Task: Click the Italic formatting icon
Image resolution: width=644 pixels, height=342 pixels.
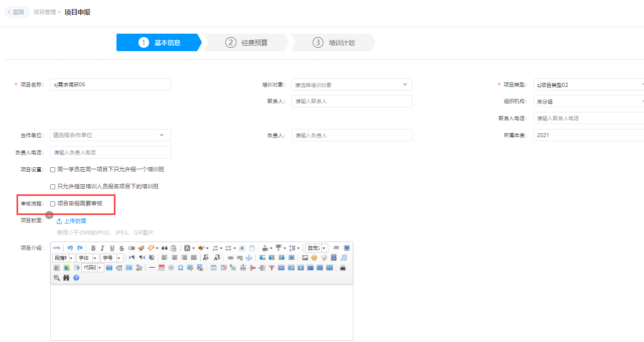Action: pyautogui.click(x=102, y=248)
